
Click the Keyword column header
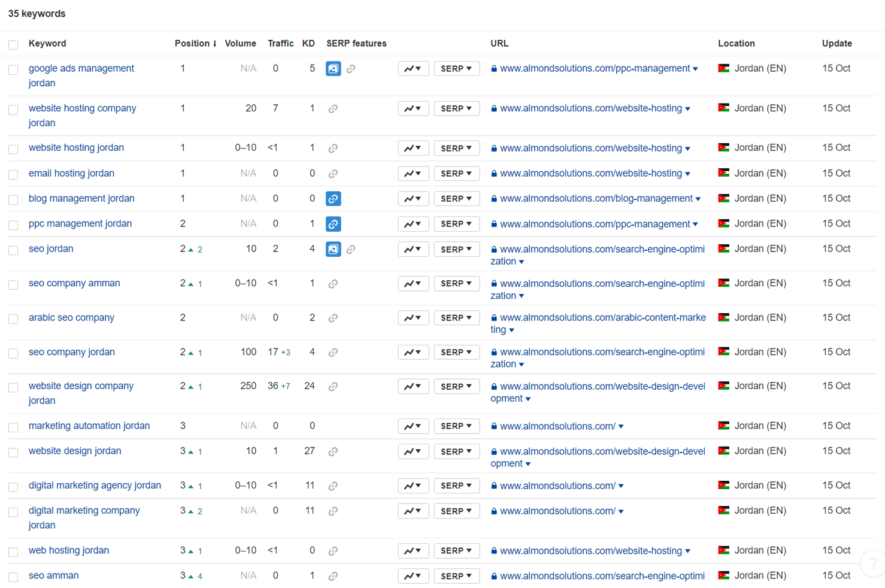[x=47, y=44]
